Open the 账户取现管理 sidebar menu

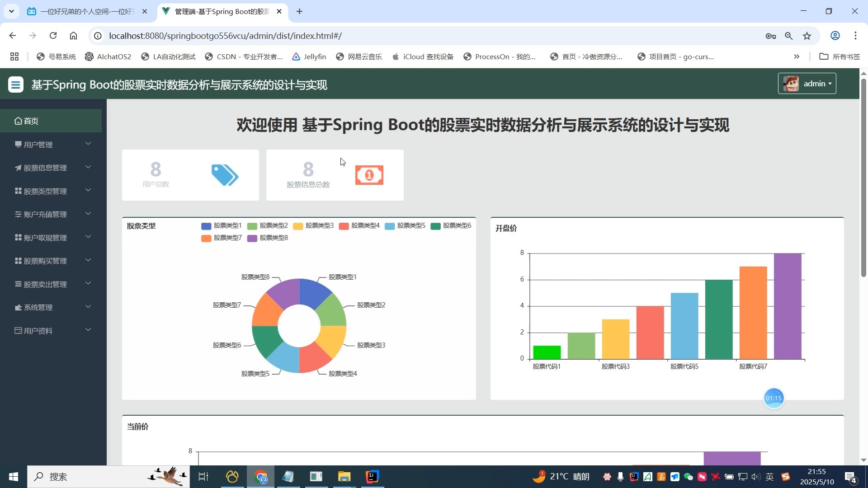(x=51, y=238)
